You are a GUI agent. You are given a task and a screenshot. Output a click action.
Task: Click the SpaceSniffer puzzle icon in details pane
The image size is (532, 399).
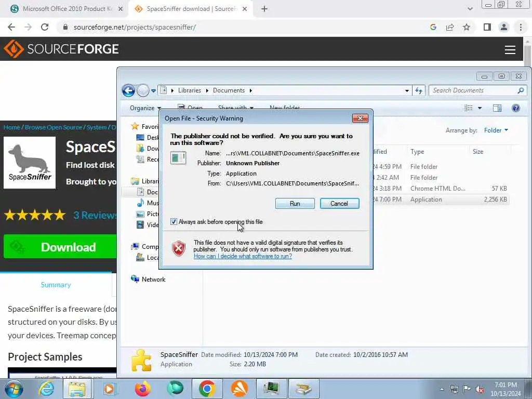click(141, 360)
